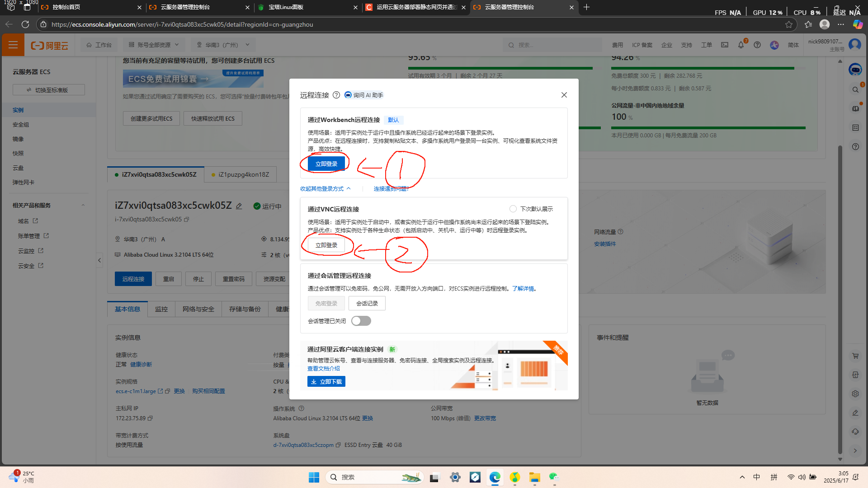Viewport: 868px width, 488px height.
Task: Click the help icon beside 远程连接 title
Action: (x=336, y=95)
